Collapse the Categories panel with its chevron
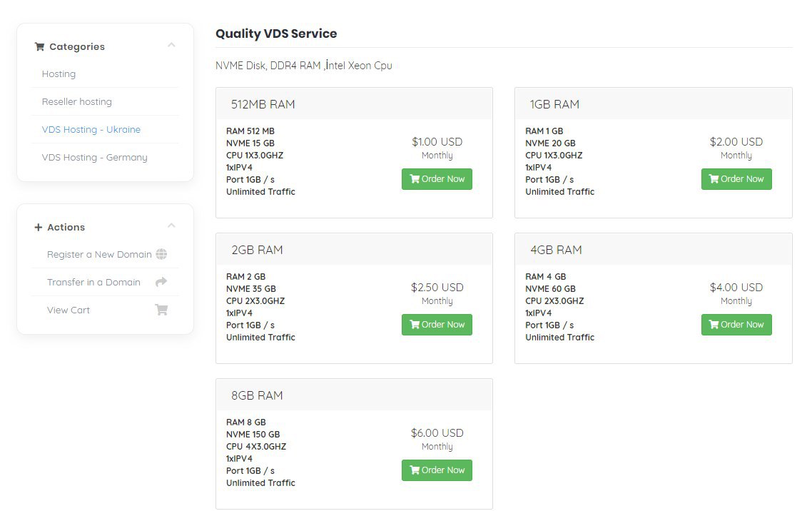The image size is (812, 511). [171, 45]
